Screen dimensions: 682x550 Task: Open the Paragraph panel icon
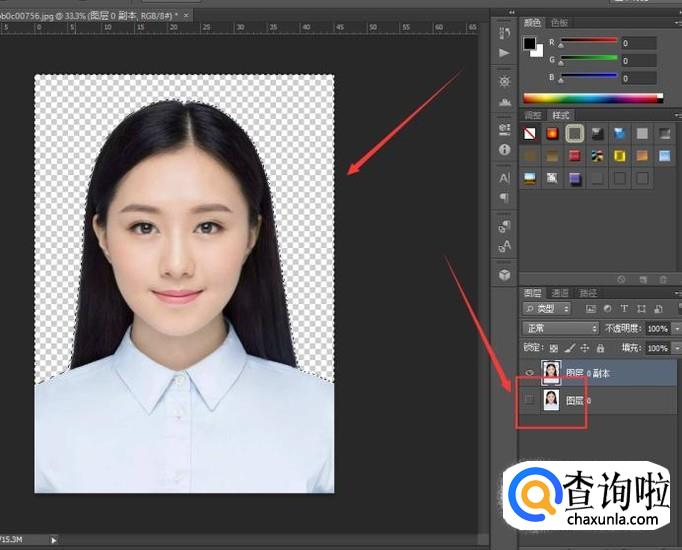(504, 198)
